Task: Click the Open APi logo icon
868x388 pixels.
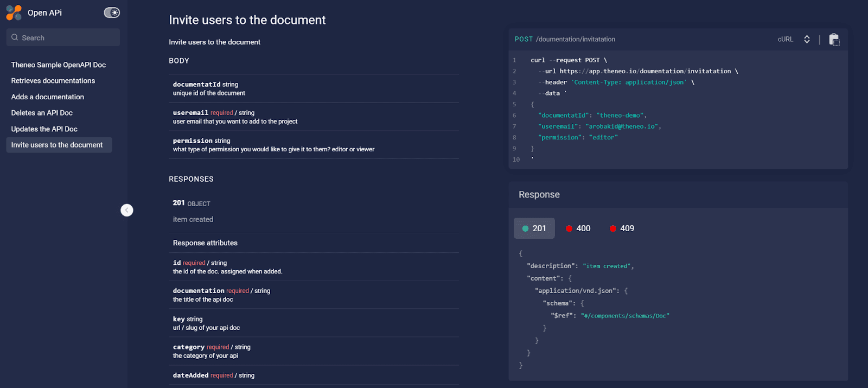Action: pyautogui.click(x=14, y=12)
